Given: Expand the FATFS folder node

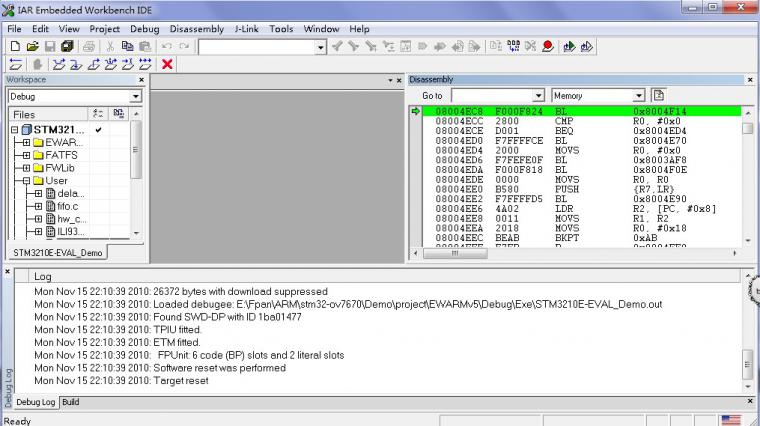Looking at the screenshot, I should tap(26, 156).
